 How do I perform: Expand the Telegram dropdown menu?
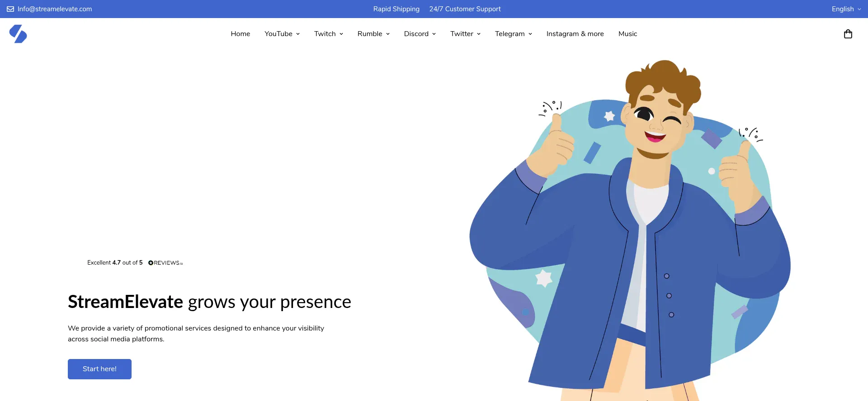click(514, 34)
